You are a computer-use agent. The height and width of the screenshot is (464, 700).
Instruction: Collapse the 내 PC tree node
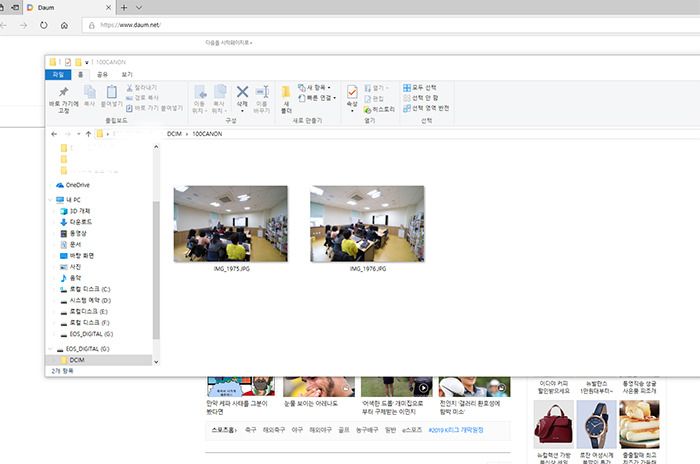coord(50,200)
